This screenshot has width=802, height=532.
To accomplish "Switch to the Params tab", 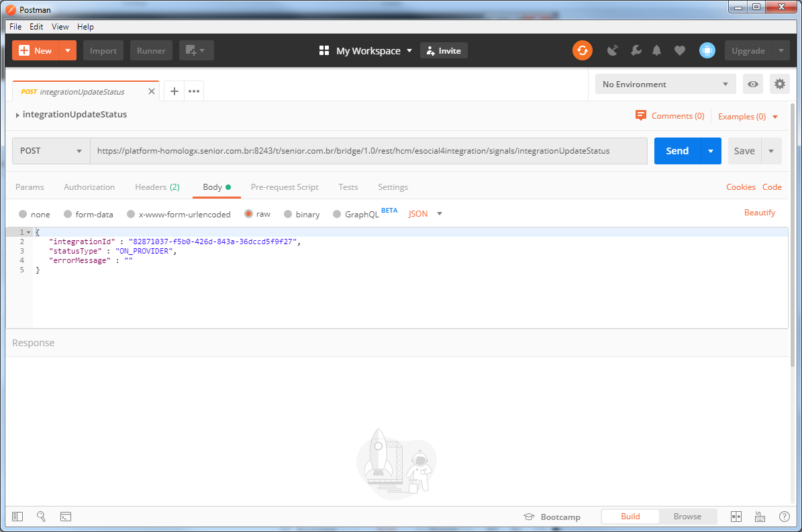I will point(30,187).
